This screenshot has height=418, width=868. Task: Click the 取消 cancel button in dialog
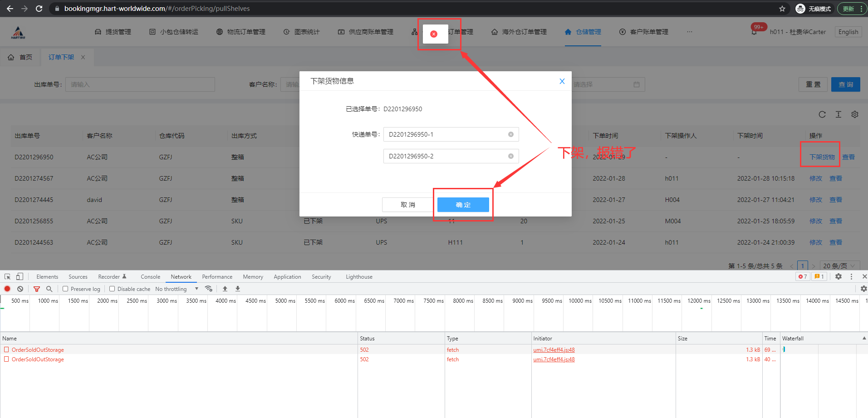pyautogui.click(x=407, y=205)
